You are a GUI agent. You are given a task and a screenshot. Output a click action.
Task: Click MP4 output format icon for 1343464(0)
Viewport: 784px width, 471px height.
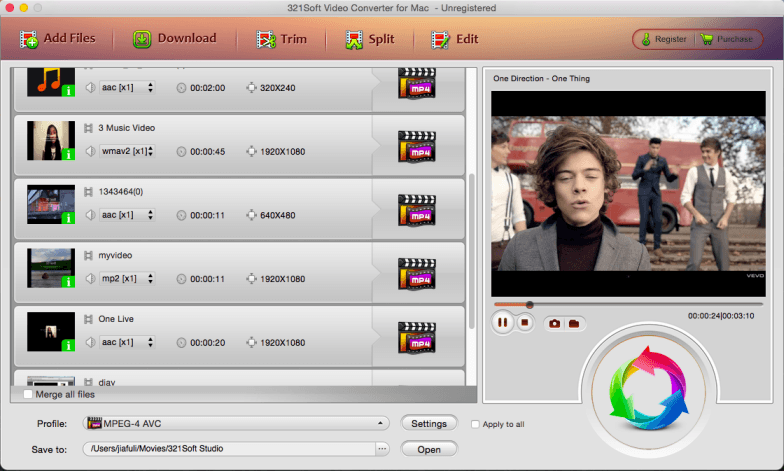(x=417, y=210)
